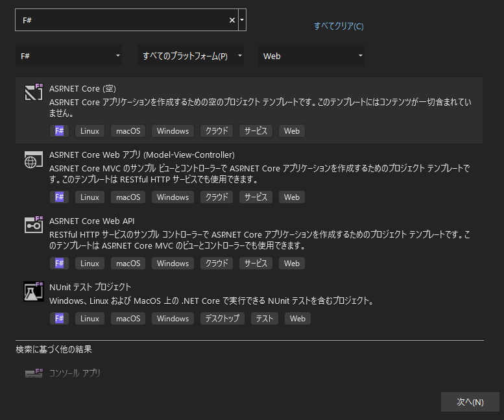Clear the search box with the X icon

232,20
